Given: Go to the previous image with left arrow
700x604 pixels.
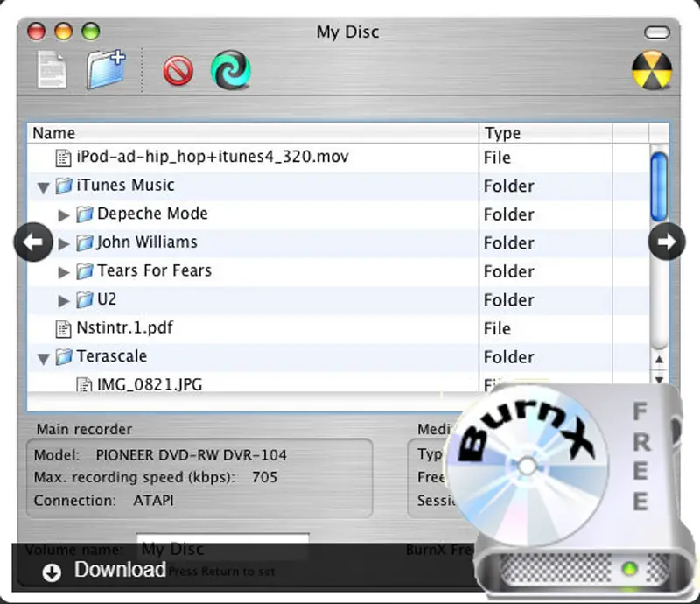Looking at the screenshot, I should click(x=33, y=242).
